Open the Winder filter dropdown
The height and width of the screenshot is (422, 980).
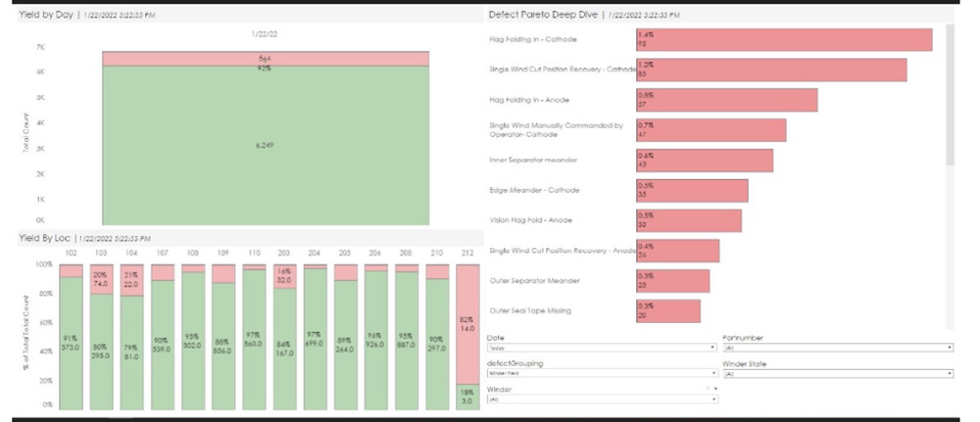click(602, 399)
